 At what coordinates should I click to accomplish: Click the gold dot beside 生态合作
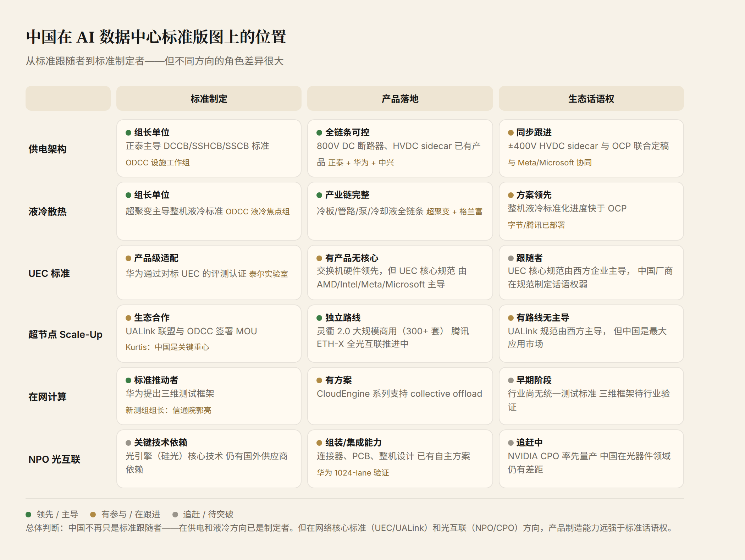click(x=128, y=318)
